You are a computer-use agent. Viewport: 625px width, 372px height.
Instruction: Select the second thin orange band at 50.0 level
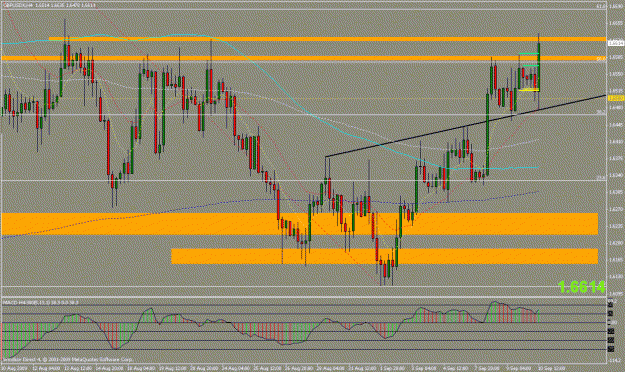tap(303, 58)
